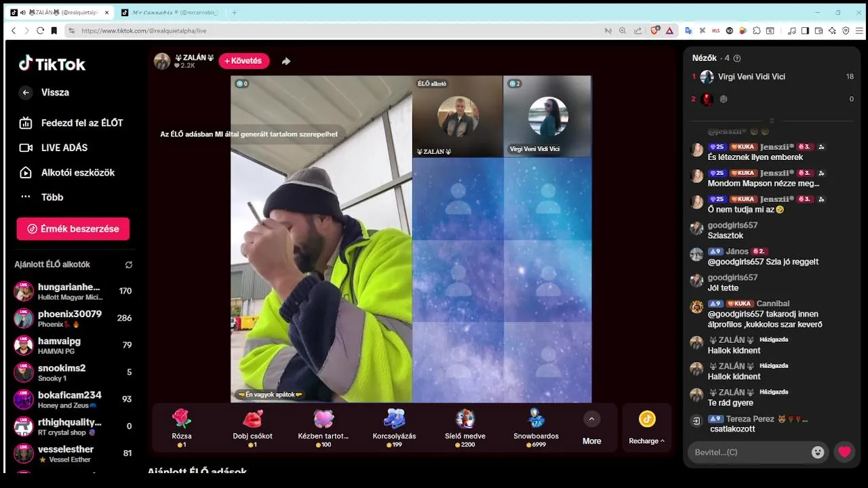Send the Dobj csókot gift
Viewport: 868px width, 488px height.
(252, 428)
